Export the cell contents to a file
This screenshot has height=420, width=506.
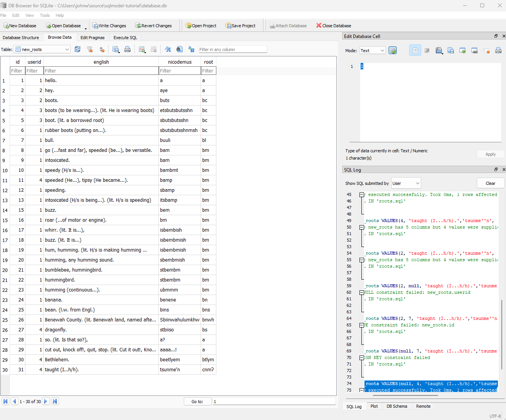pyautogui.click(x=451, y=50)
